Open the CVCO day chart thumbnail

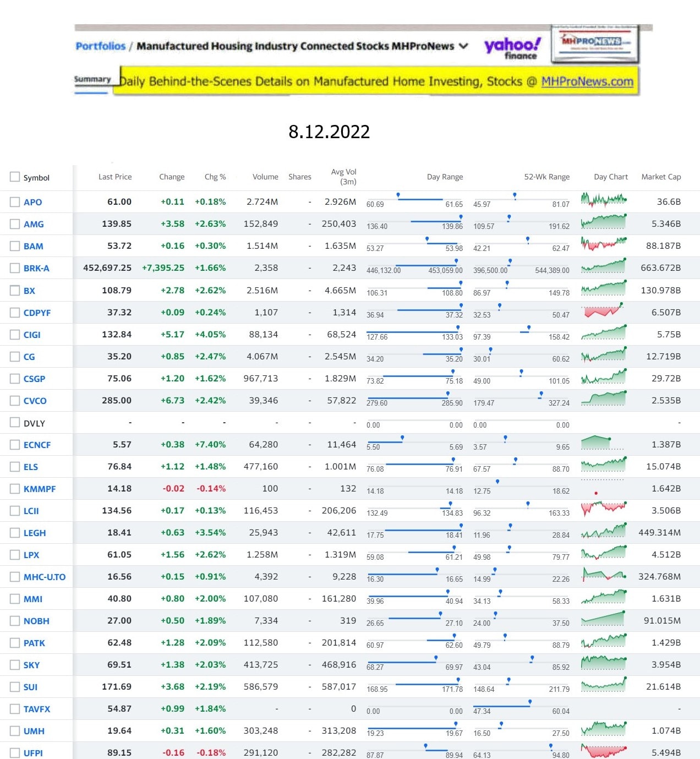pos(604,398)
